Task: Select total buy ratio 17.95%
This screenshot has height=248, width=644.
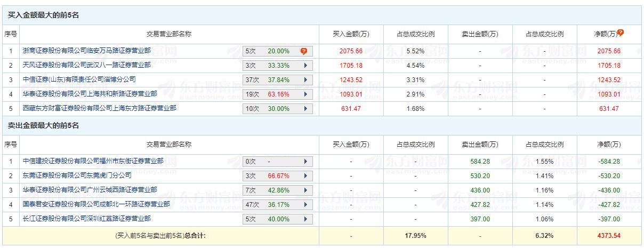Action: coord(415,235)
